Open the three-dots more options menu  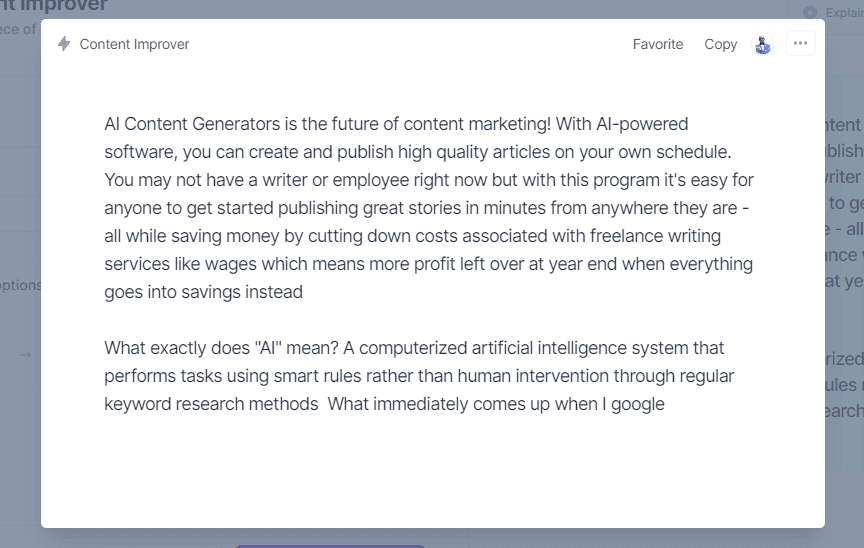point(800,44)
